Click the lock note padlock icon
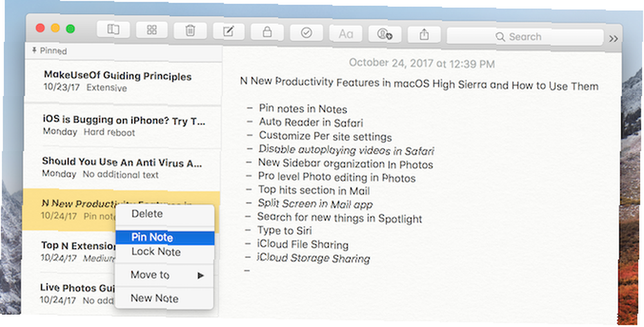Viewport: 644px width, 327px height. 267,32
